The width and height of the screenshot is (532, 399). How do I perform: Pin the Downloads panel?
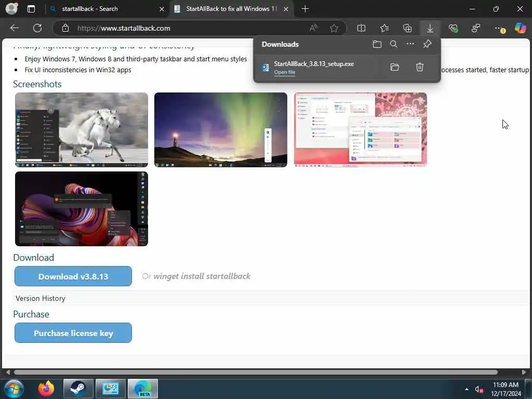(x=427, y=44)
